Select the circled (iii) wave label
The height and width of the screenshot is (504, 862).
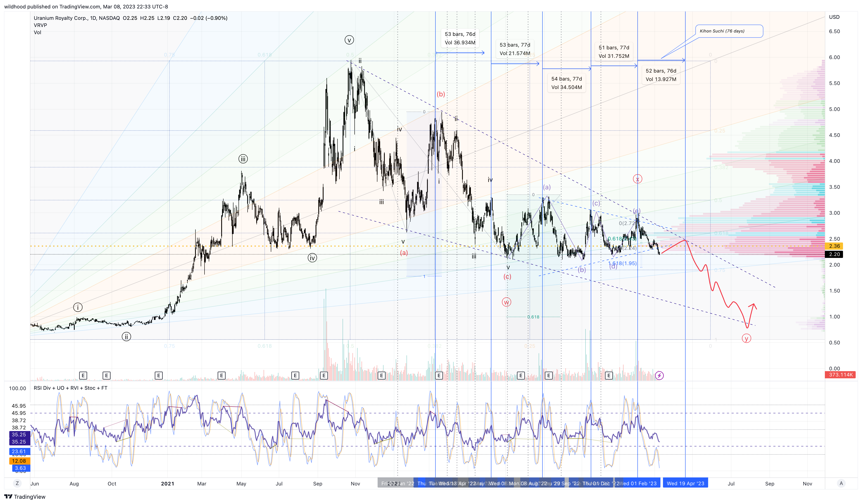point(243,159)
